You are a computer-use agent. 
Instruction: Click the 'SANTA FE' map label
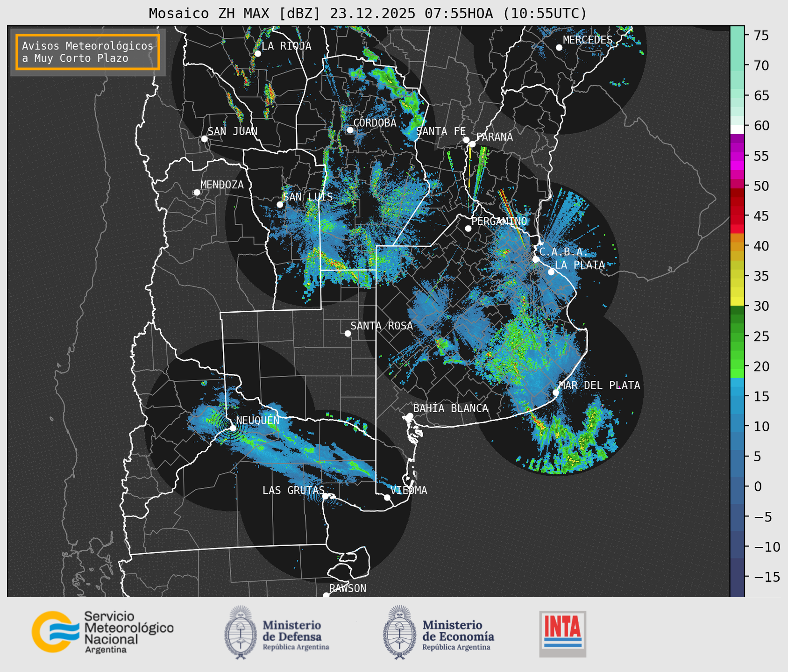(441, 131)
